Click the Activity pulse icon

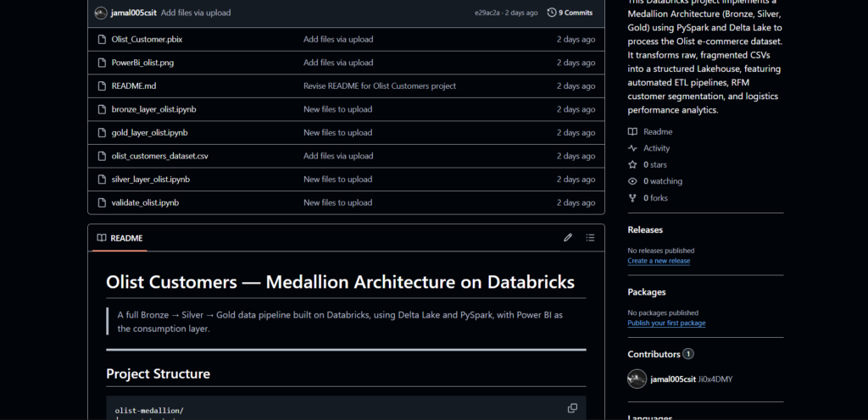632,148
